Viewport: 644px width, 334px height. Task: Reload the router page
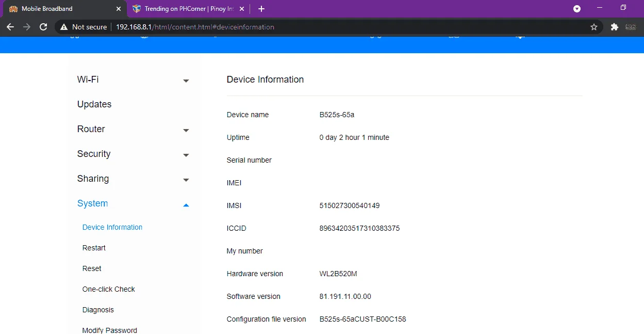click(43, 27)
